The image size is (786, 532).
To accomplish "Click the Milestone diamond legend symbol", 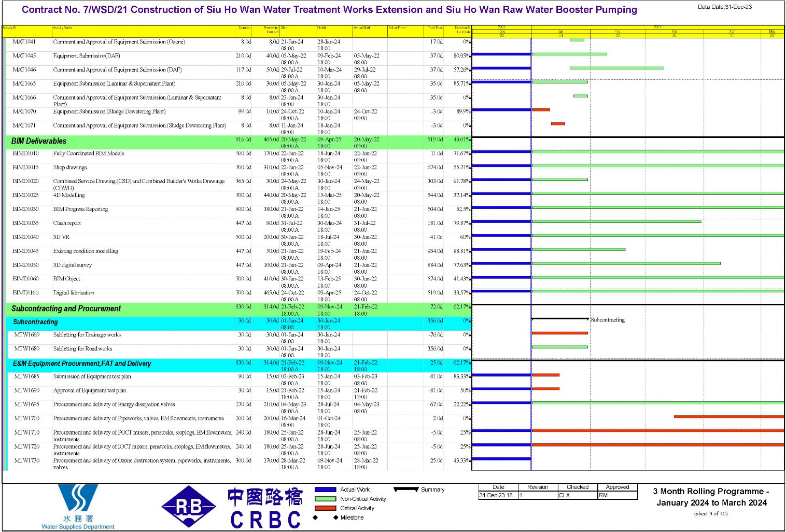I will coord(325,517).
